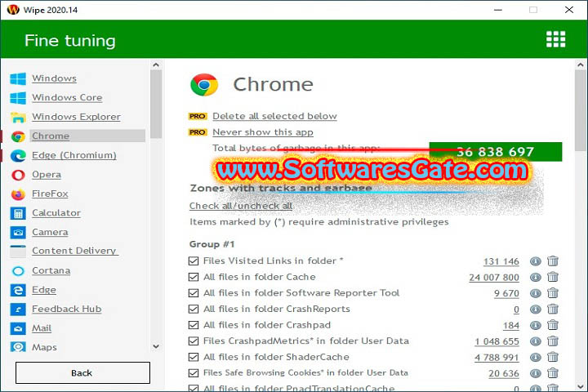Select Maps entry in sidebar

point(44,347)
